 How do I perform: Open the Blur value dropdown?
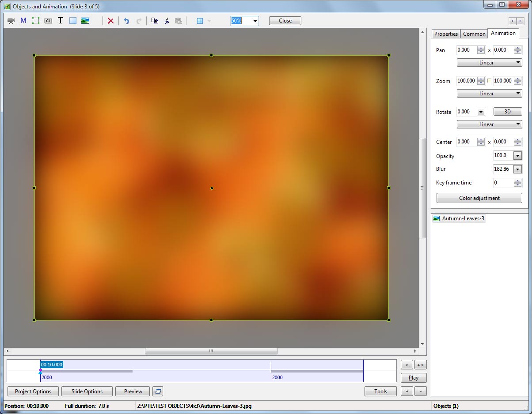point(517,169)
